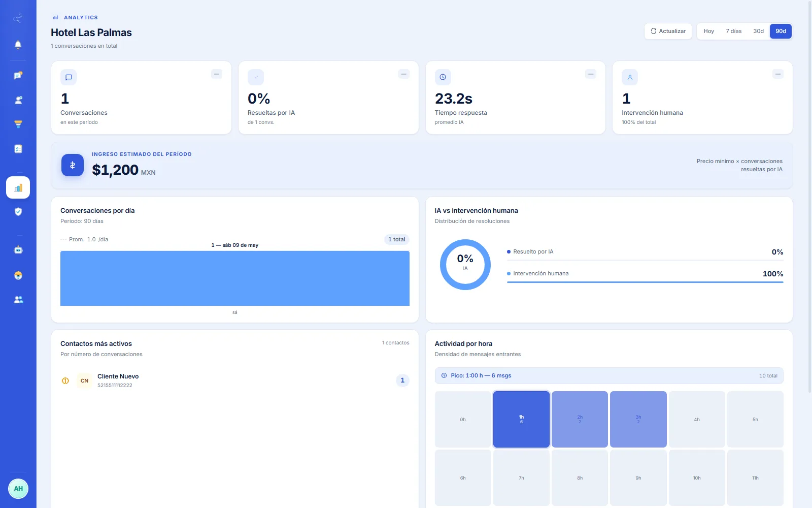
Task: Collapse the Intervención humana card
Action: (x=778, y=74)
